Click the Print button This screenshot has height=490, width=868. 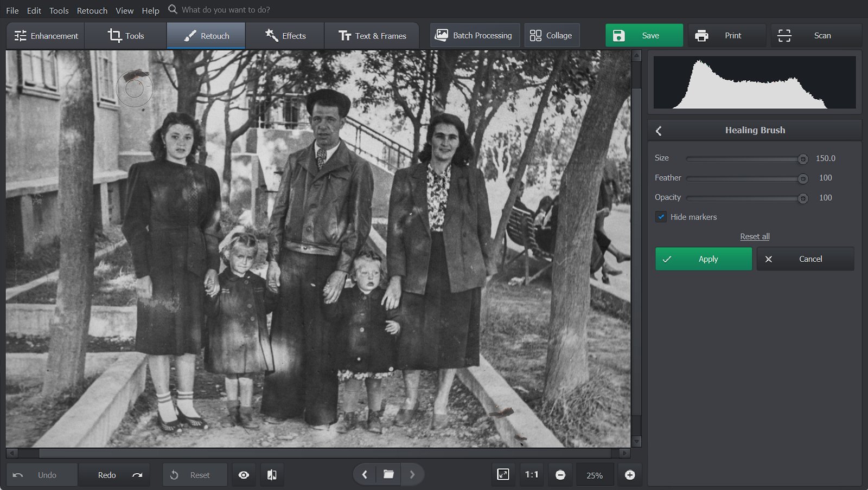(727, 35)
